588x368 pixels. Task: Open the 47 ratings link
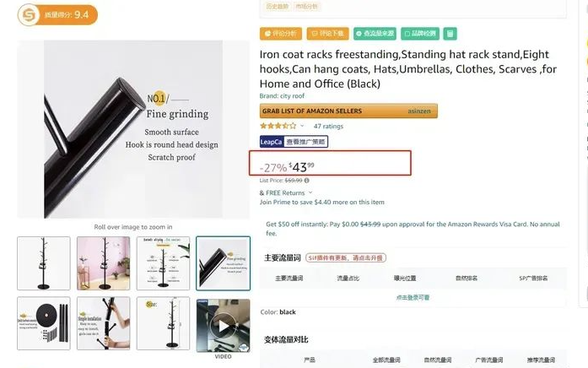click(x=328, y=126)
